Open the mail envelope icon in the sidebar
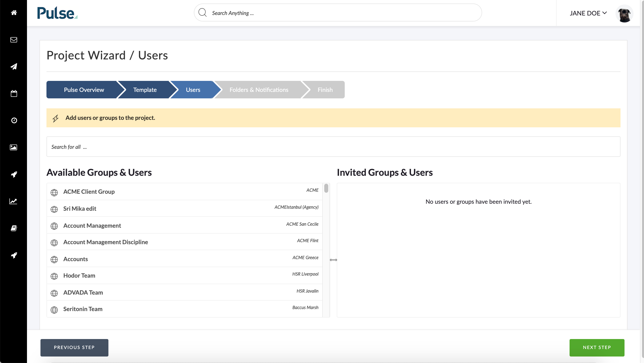644x363 pixels. (14, 40)
